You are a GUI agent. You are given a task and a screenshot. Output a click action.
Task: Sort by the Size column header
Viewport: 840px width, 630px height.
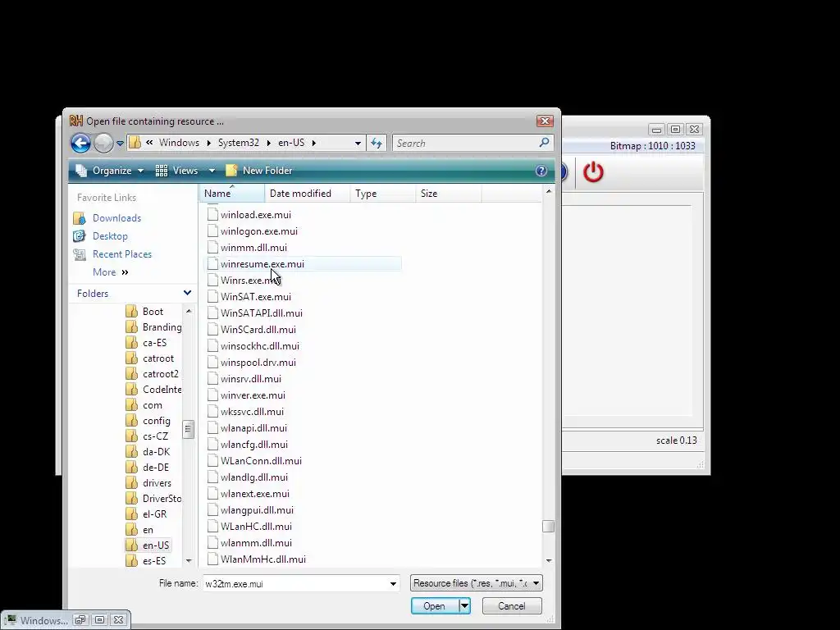tap(449, 194)
